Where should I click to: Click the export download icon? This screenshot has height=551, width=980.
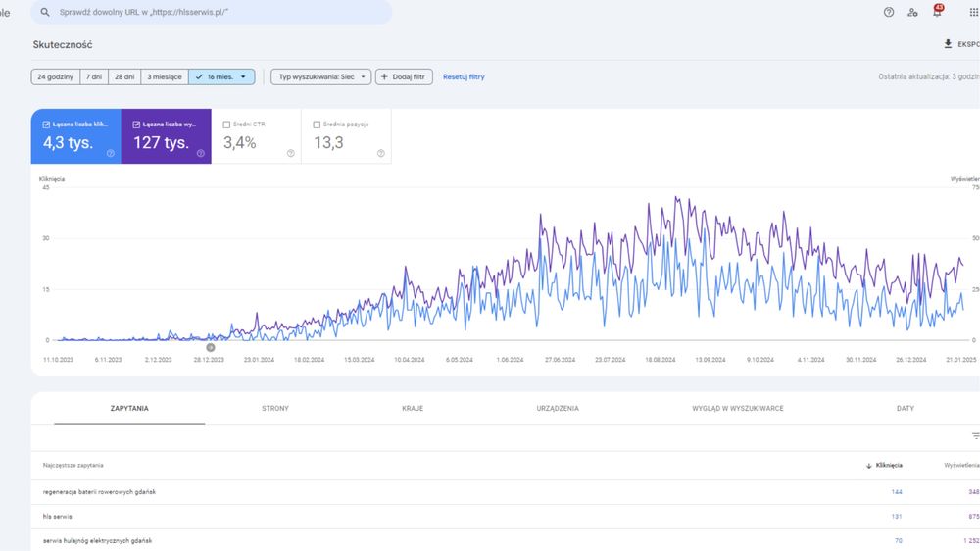[x=948, y=44]
